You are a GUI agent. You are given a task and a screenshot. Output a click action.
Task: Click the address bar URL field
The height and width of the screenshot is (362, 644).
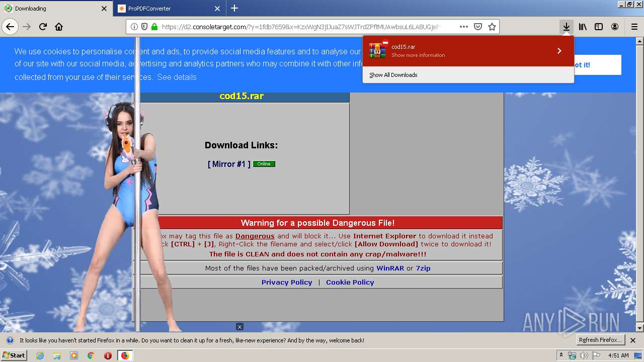coord(302,27)
